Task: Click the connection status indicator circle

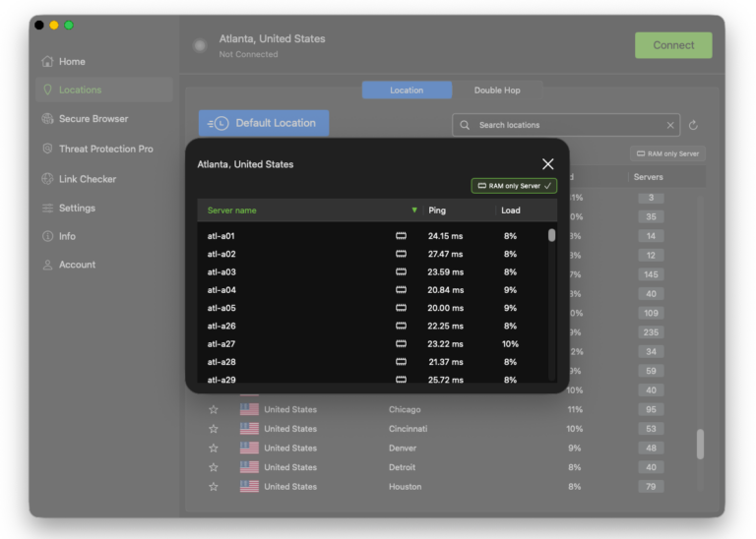Action: (x=200, y=45)
